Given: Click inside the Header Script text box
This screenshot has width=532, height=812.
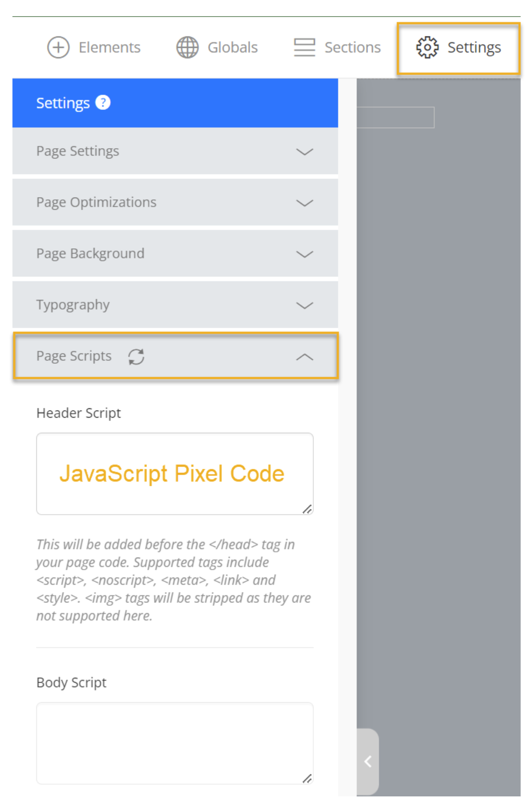Looking at the screenshot, I should click(x=175, y=473).
